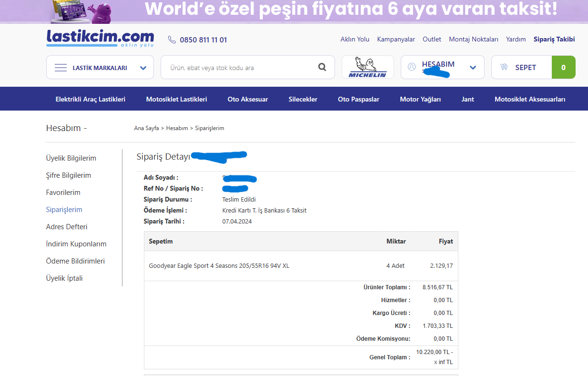The image size is (588, 376).
Task: Select Silecekler menu item
Action: click(x=303, y=99)
